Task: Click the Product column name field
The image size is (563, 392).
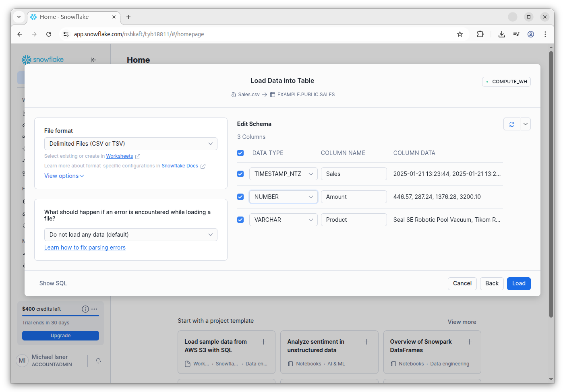Action: pos(354,220)
